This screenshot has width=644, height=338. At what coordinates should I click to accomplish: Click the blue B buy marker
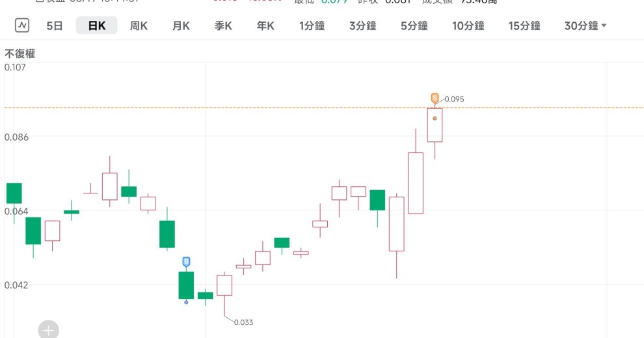pyautogui.click(x=187, y=261)
